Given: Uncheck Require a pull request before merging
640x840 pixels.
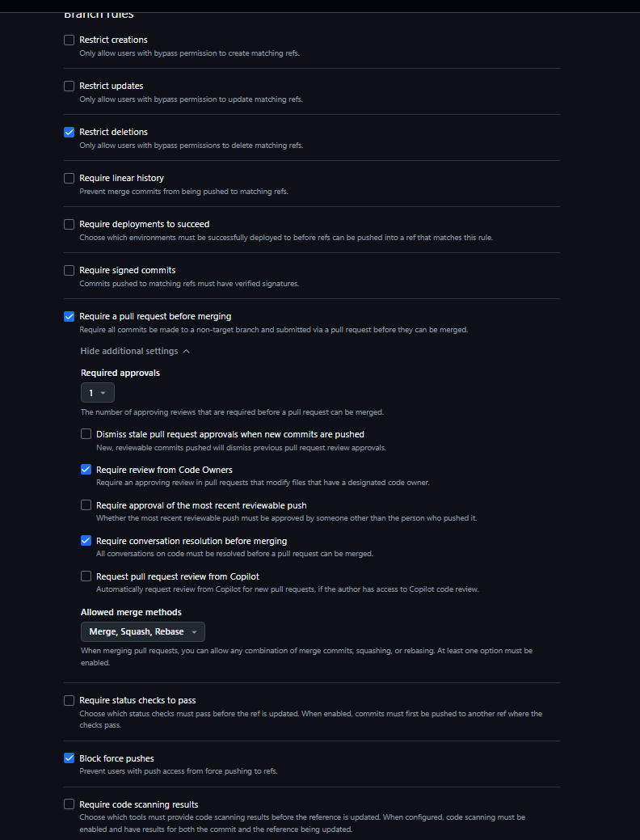Looking at the screenshot, I should (69, 317).
